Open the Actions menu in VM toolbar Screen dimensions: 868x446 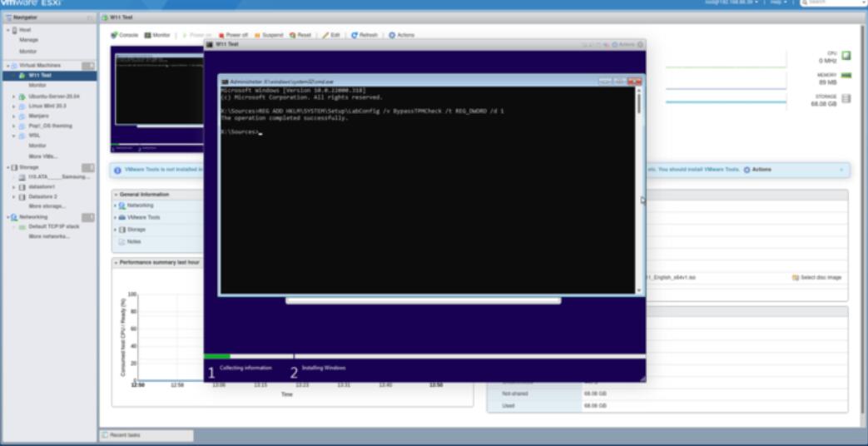[x=401, y=35]
